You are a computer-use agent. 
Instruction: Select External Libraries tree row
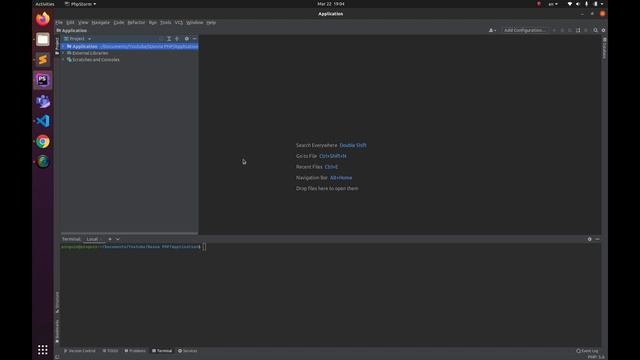129,53
